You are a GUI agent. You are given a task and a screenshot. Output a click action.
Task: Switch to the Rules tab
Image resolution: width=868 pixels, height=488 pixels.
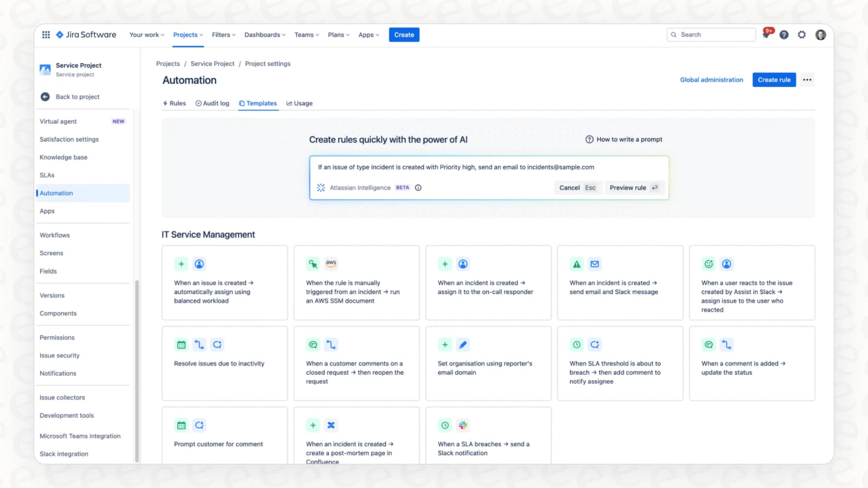coord(174,103)
